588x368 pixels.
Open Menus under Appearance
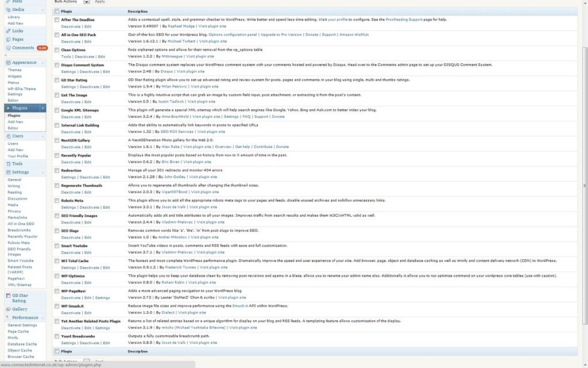[13, 83]
